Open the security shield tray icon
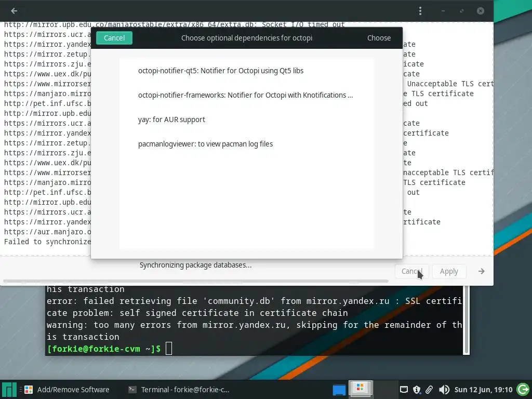This screenshot has height=399, width=532. [417, 390]
